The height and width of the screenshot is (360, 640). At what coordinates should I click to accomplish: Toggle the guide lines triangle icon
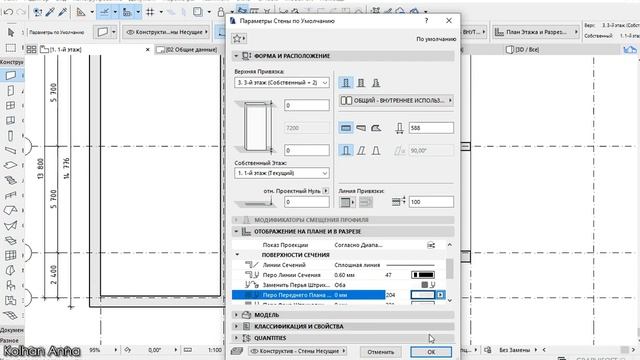81,12
